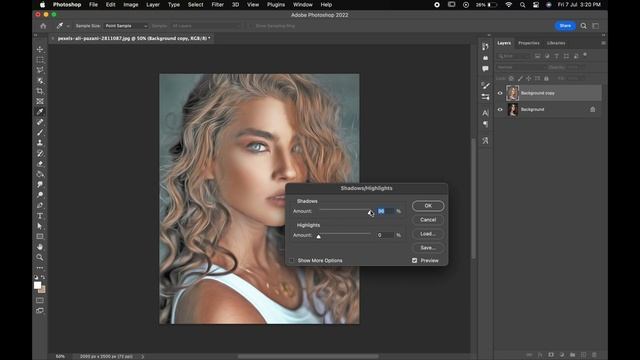The width and height of the screenshot is (640, 360).
Task: Click the Load... button
Action: [428, 234]
